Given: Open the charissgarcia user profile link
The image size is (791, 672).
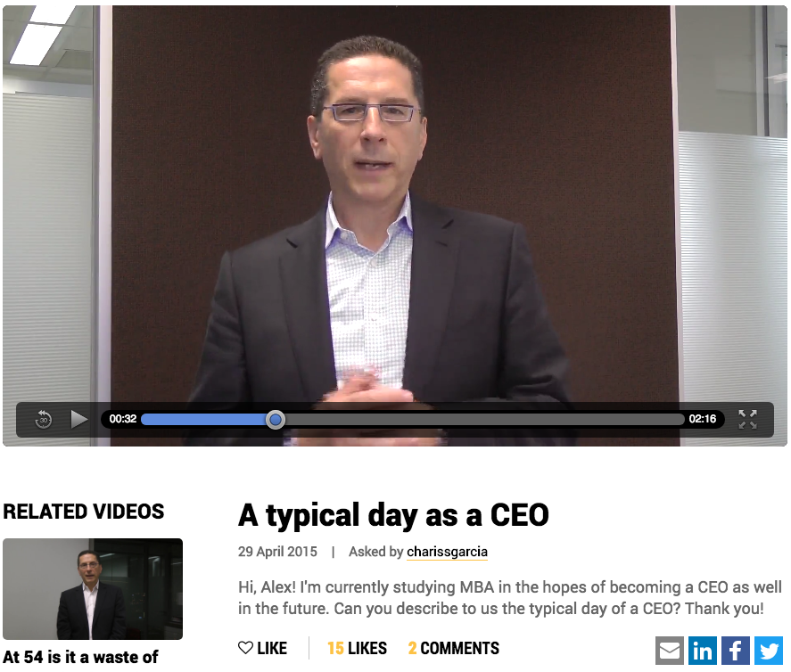Looking at the screenshot, I should (447, 552).
